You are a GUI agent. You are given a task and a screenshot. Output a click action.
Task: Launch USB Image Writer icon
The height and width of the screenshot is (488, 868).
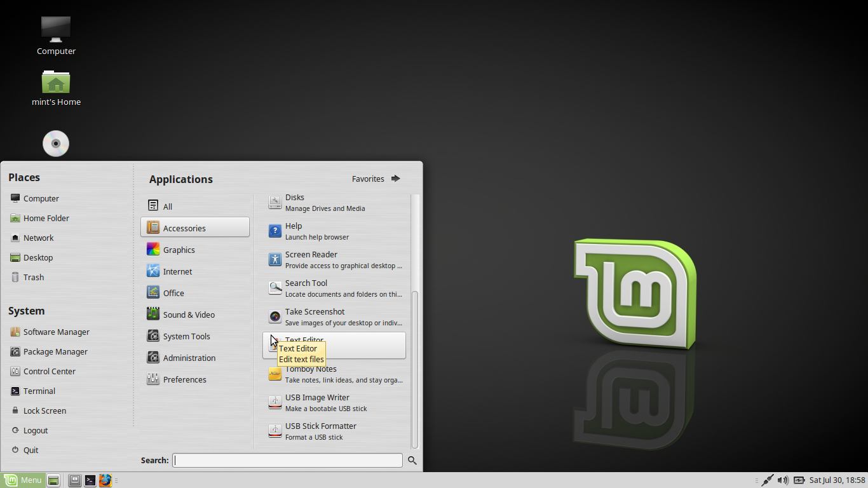(x=275, y=403)
